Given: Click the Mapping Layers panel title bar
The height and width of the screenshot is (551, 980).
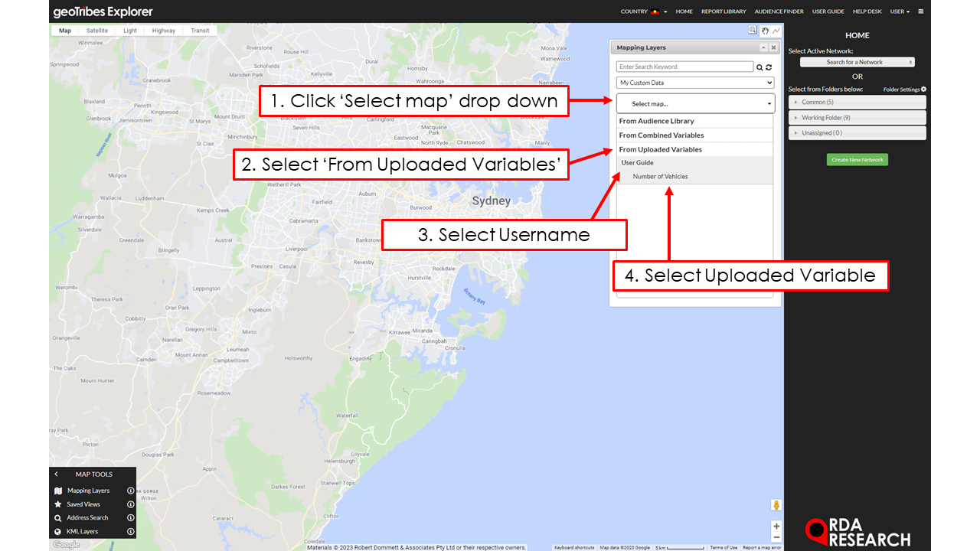Looking at the screenshot, I should click(x=695, y=47).
